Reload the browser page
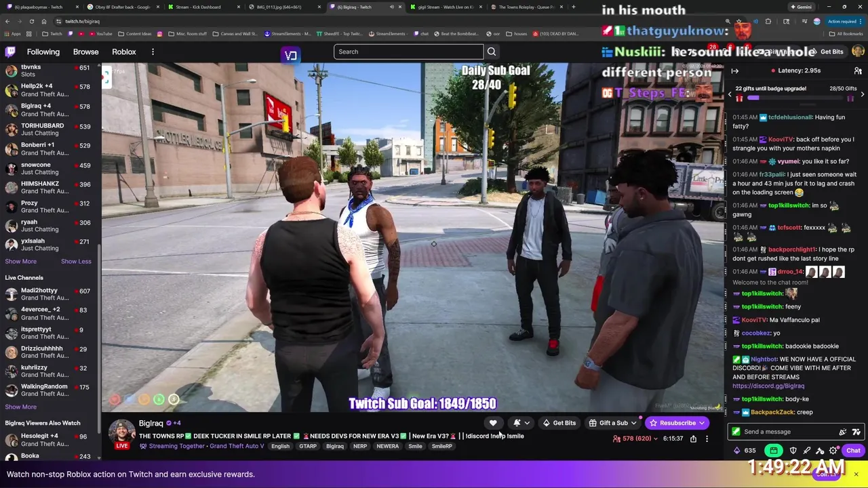The width and height of the screenshot is (868, 488). coord(31,21)
